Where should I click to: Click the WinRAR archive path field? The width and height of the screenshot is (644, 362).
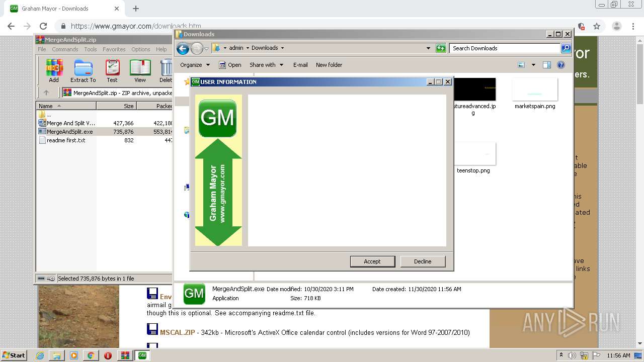[117, 93]
